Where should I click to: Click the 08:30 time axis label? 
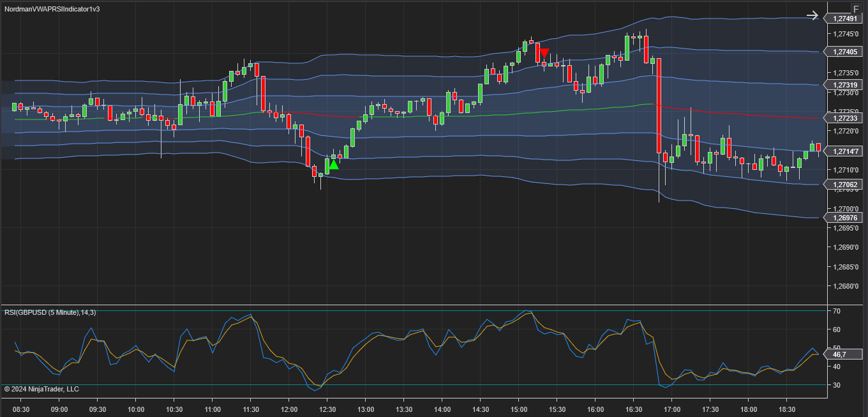click(x=21, y=409)
